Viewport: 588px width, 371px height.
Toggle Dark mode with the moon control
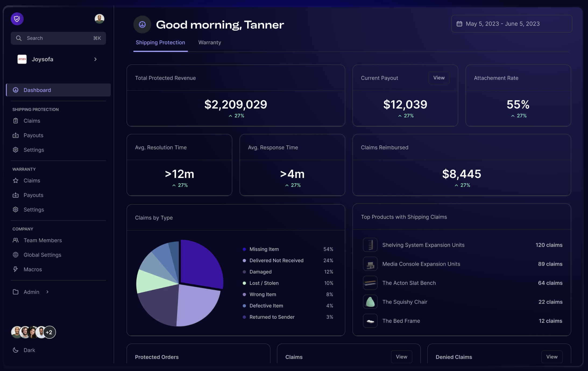16,350
